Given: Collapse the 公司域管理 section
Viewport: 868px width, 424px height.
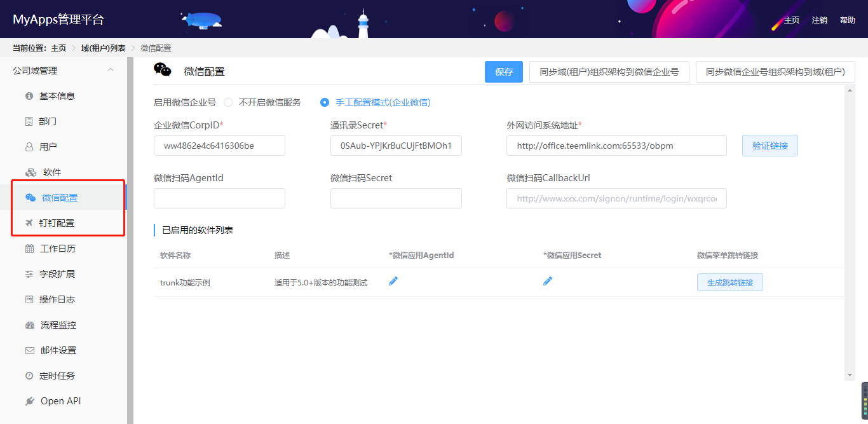Looking at the screenshot, I should click(x=111, y=69).
